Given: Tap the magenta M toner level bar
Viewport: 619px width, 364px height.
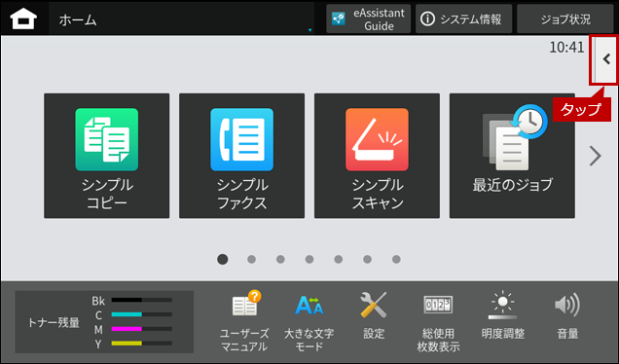Looking at the screenshot, I should (142, 328).
